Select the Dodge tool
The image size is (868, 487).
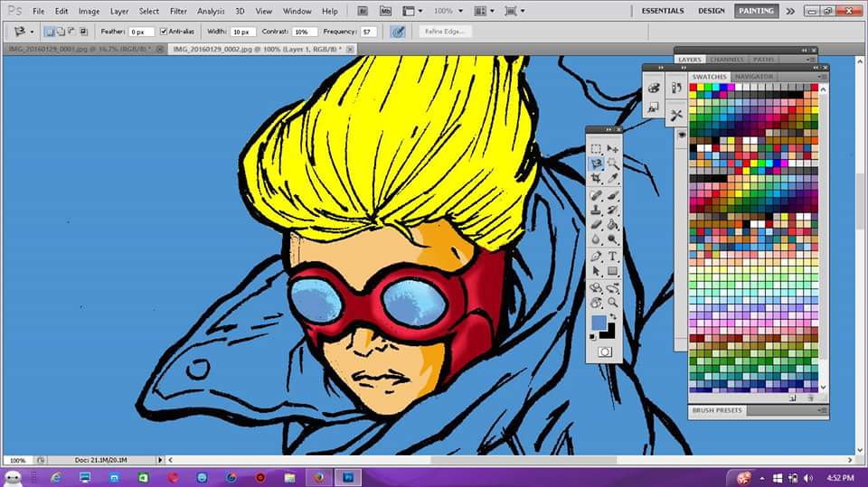[x=612, y=239]
